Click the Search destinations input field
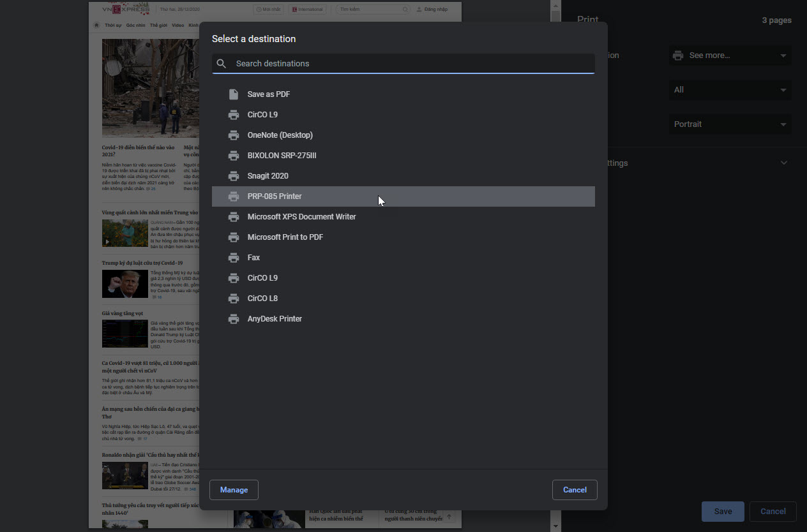The height and width of the screenshot is (532, 807). pos(403,64)
